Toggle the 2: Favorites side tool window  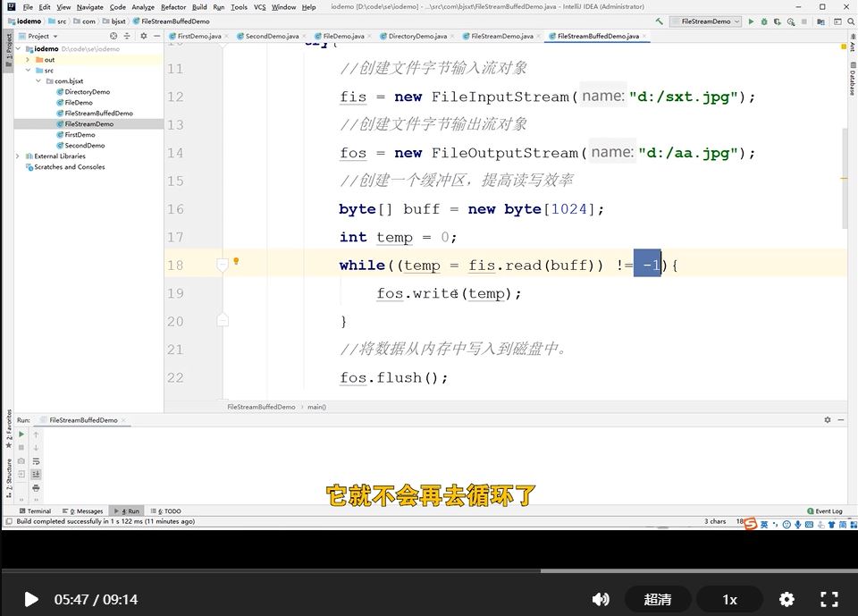pyautogui.click(x=8, y=429)
